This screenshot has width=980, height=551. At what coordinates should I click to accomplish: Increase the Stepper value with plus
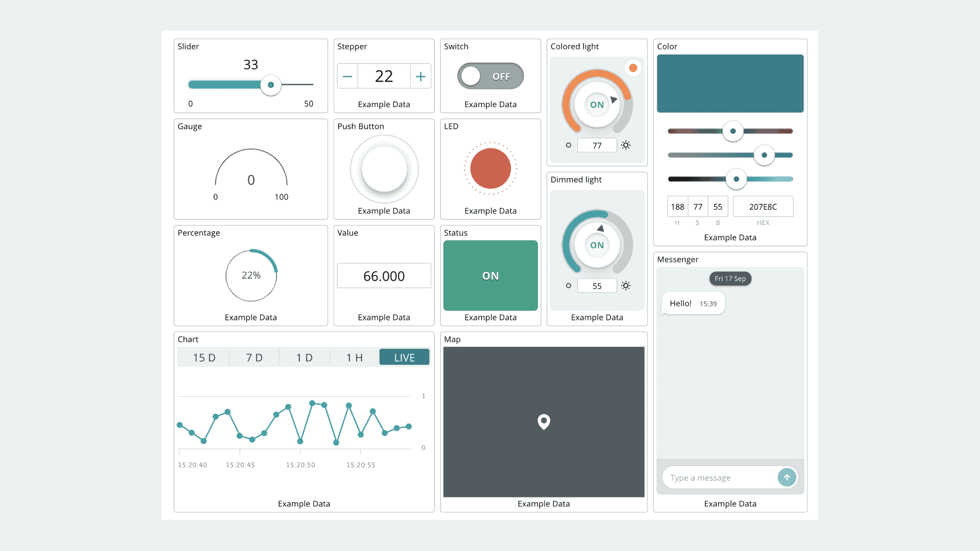[421, 76]
